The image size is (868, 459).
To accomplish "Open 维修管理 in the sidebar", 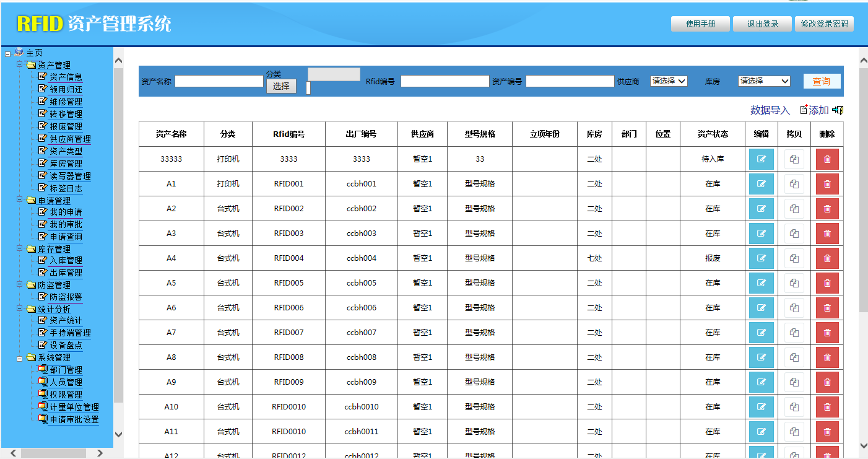I will pos(66,102).
